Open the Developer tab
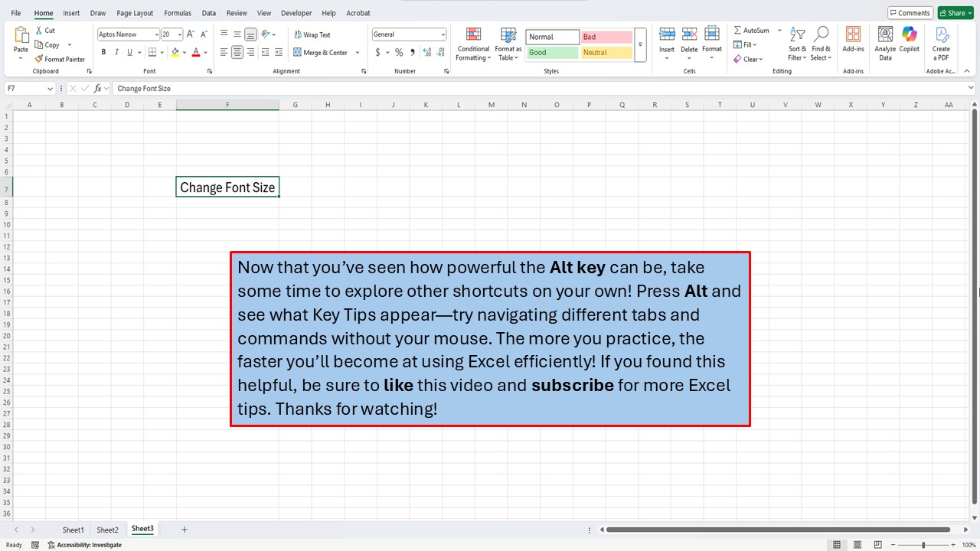Image resolution: width=980 pixels, height=551 pixels. [296, 12]
